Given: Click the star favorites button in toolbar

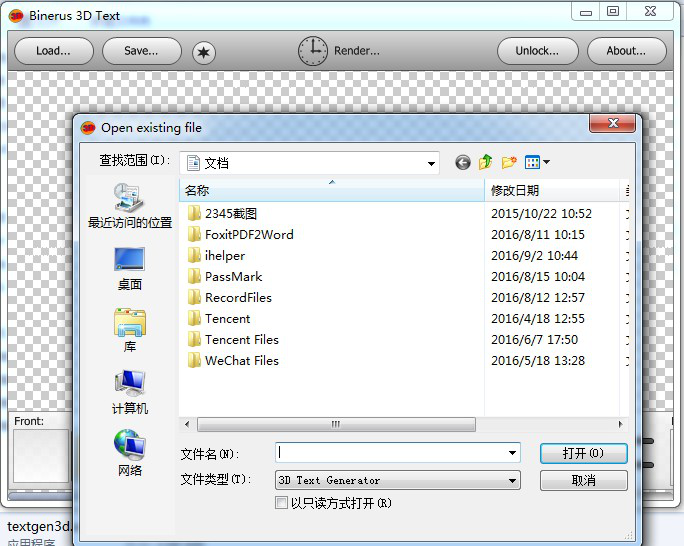Looking at the screenshot, I should pyautogui.click(x=203, y=53).
